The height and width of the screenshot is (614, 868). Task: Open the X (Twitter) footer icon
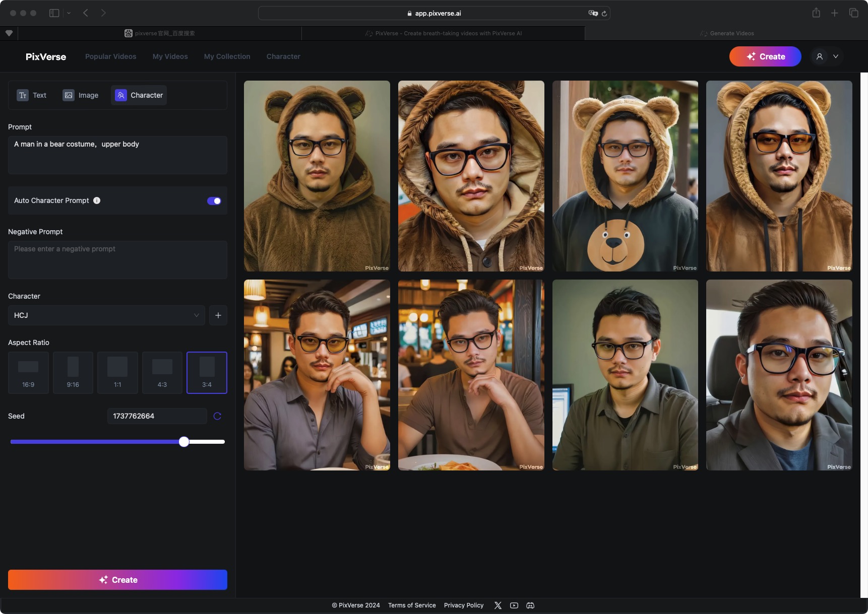click(x=498, y=605)
